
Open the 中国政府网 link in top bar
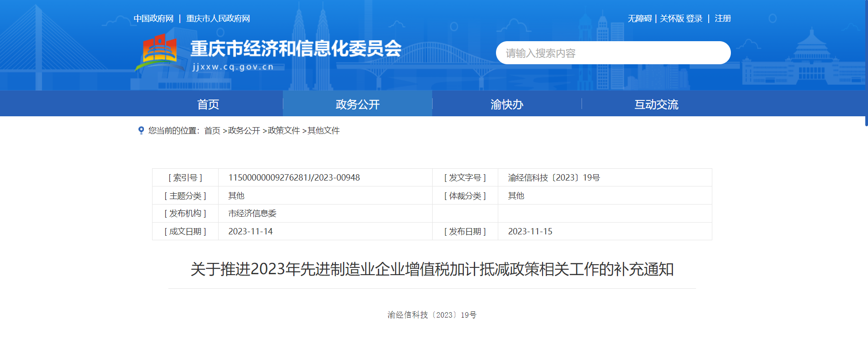(153, 19)
